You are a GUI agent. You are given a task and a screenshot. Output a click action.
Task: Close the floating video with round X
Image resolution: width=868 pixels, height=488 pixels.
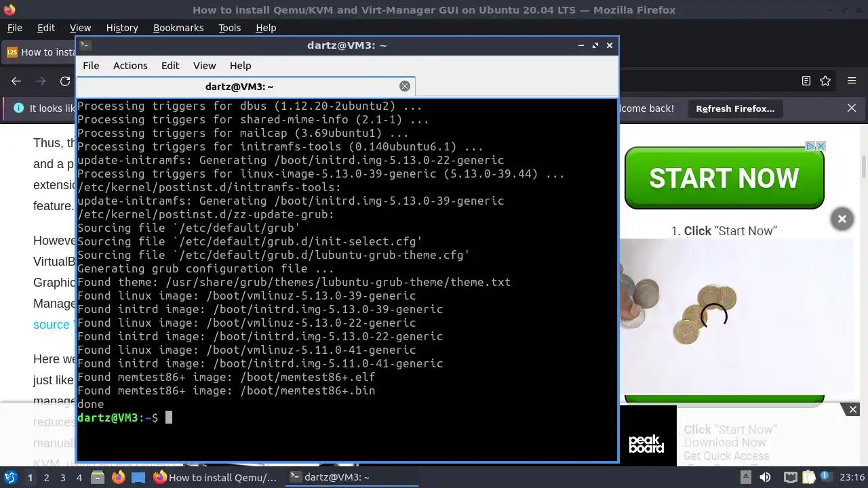tap(842, 219)
